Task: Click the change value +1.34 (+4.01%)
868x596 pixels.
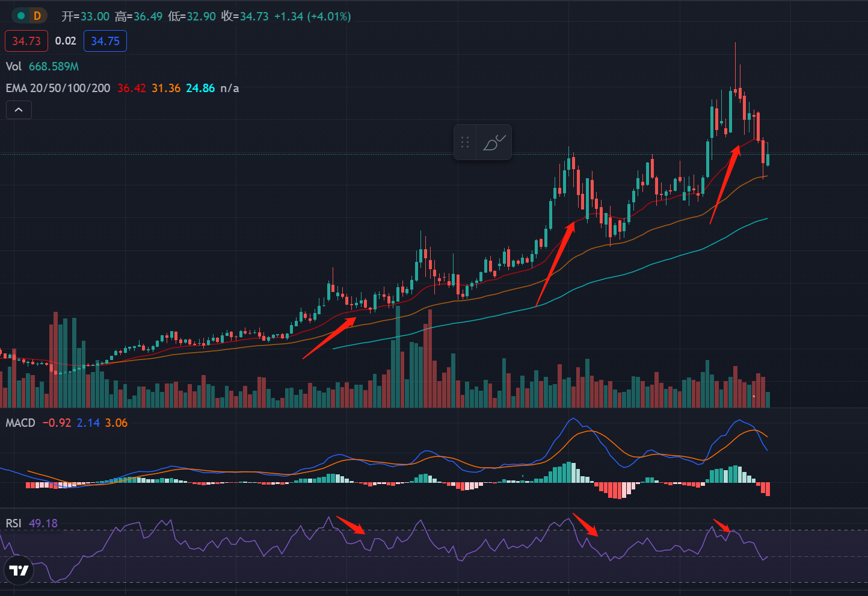Action: (313, 16)
